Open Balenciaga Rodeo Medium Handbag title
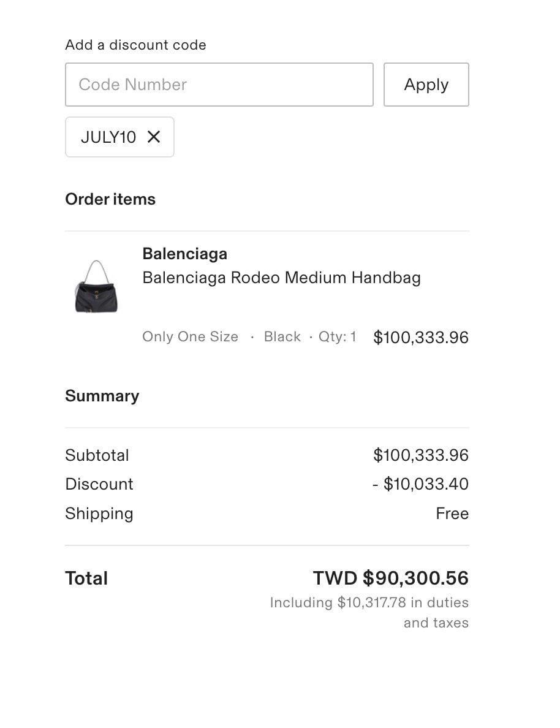 click(281, 278)
